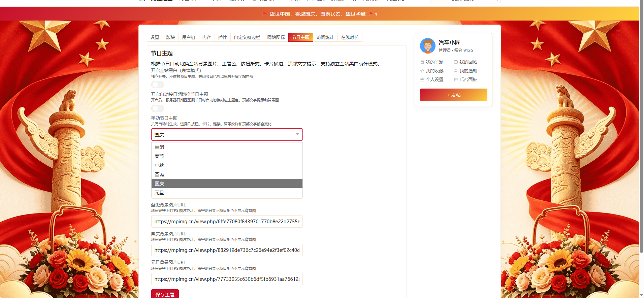
Task: Click the star icon beside 我的收藏
Action: tap(422, 71)
